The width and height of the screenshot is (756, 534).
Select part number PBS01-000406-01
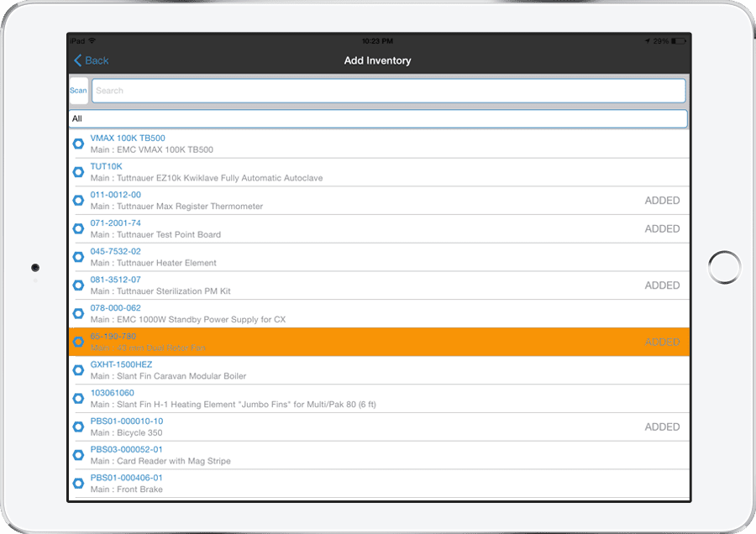tap(126, 478)
